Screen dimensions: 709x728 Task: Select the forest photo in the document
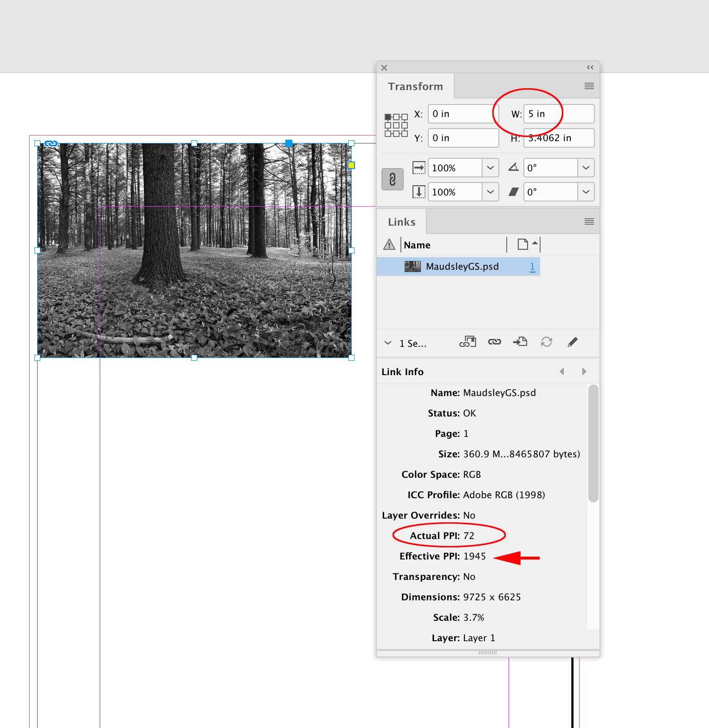pyautogui.click(x=194, y=250)
